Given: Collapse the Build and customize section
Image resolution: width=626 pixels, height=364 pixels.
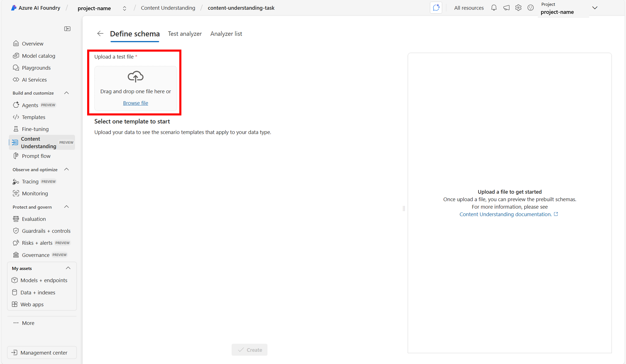Looking at the screenshot, I should coord(66,93).
